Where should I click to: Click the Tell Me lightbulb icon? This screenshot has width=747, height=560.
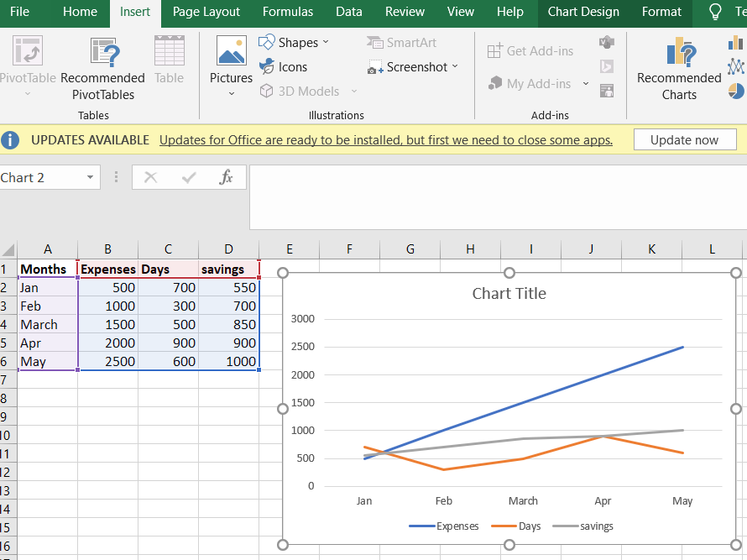tap(716, 12)
